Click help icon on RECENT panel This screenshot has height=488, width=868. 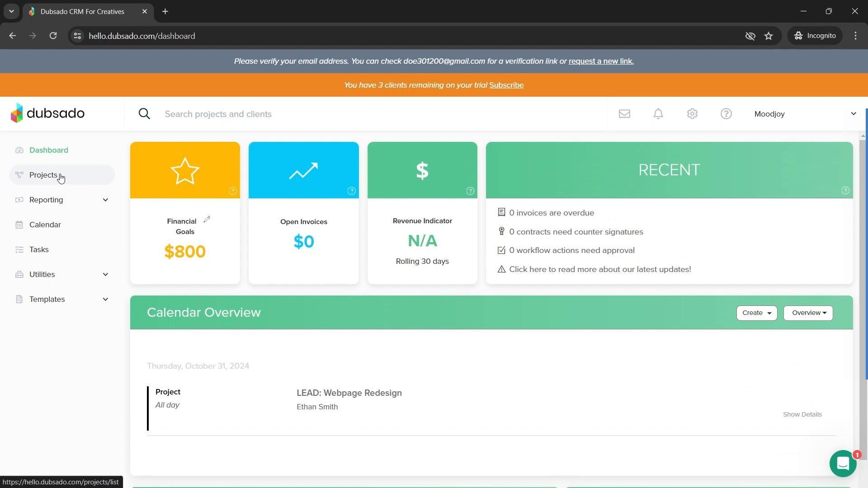pyautogui.click(x=845, y=191)
